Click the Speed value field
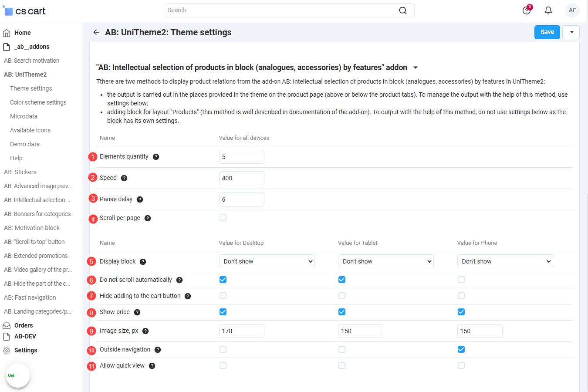 242,178
